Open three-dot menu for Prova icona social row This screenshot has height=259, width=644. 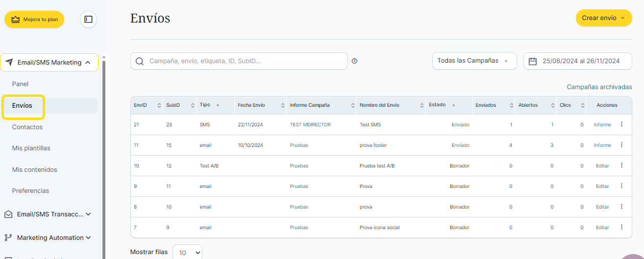pyautogui.click(x=621, y=227)
